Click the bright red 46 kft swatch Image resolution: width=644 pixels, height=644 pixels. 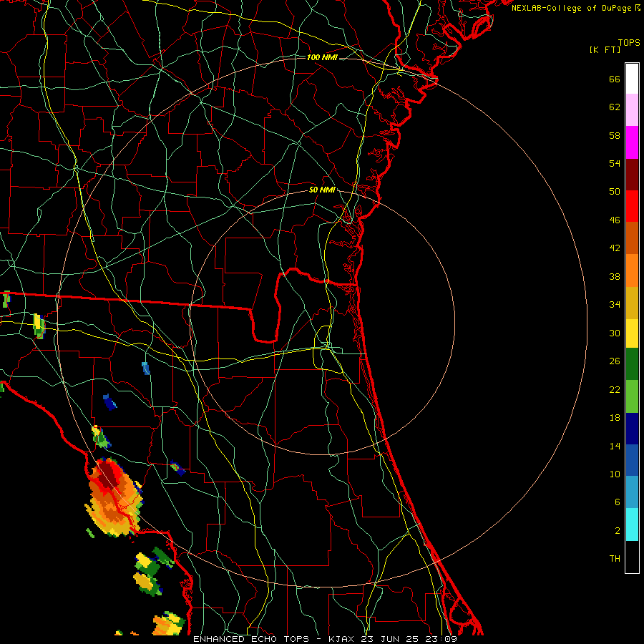click(x=632, y=206)
